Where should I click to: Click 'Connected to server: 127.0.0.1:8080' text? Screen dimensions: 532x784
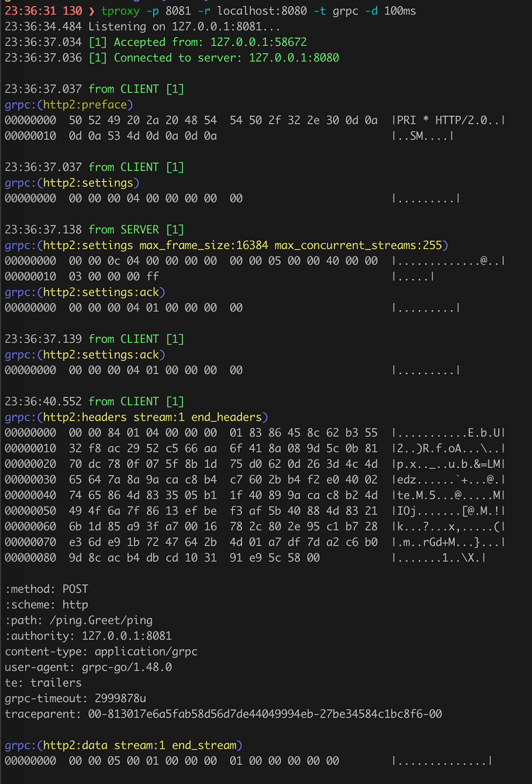point(226,57)
